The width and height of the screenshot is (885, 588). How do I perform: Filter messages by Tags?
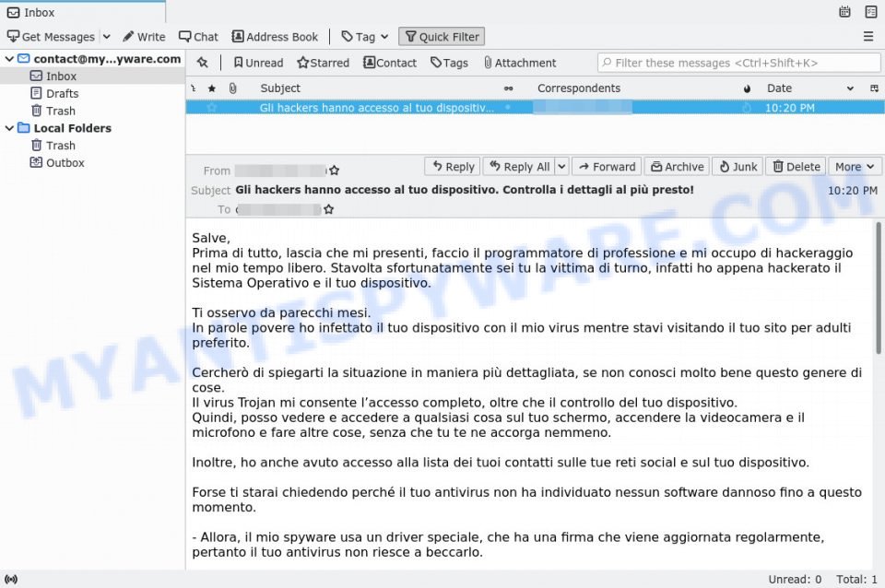click(449, 63)
